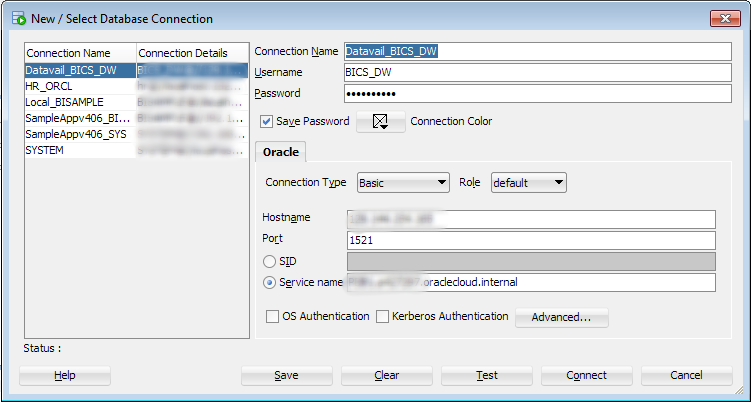Click the Cancel button
Screen dimensions: 751x402
687,375
